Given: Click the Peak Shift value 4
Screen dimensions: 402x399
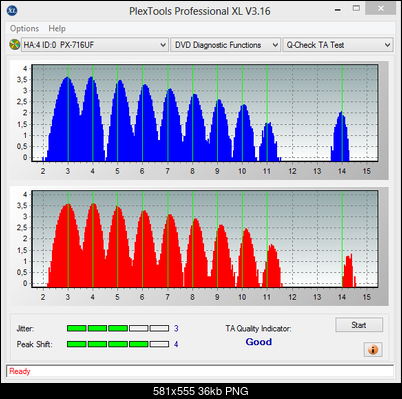Looking at the screenshot, I should click(x=176, y=344).
